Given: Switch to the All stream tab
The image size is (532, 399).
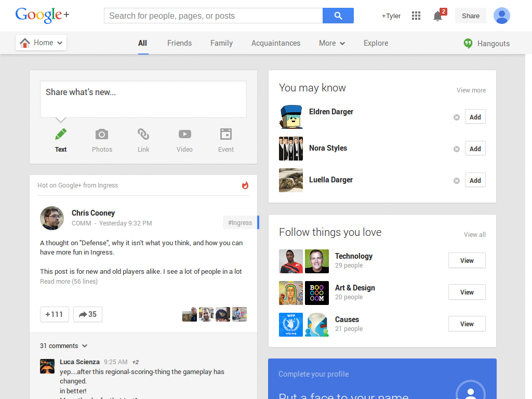Looking at the screenshot, I should pyautogui.click(x=142, y=43).
